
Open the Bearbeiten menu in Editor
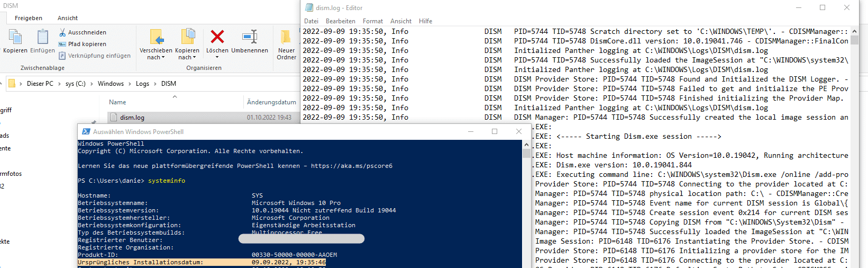coord(341,21)
